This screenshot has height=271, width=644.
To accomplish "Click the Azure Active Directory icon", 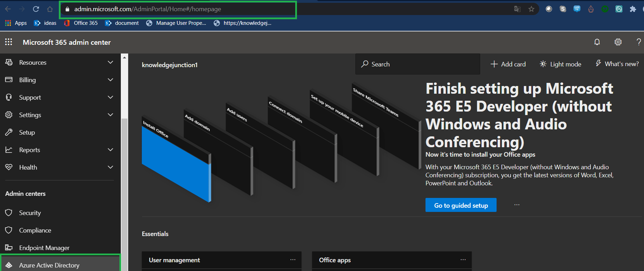I will pyautogui.click(x=9, y=265).
